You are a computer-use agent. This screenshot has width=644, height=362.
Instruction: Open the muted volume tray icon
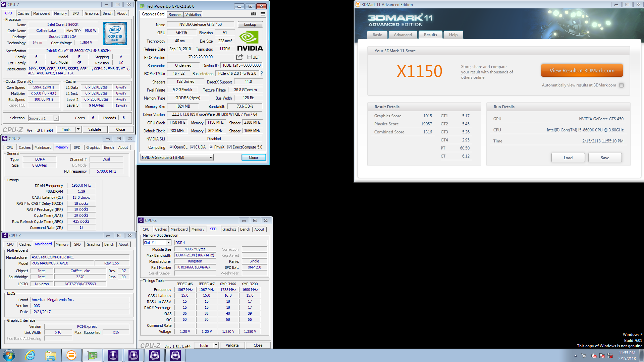pos(594,356)
